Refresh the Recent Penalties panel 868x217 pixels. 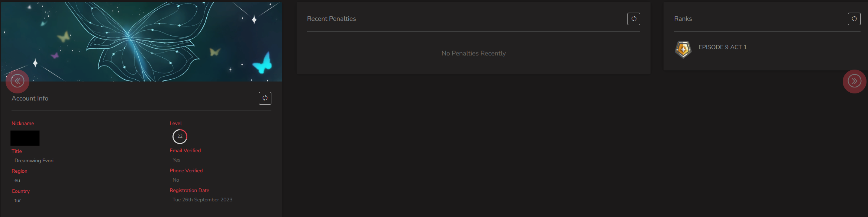[x=634, y=19]
